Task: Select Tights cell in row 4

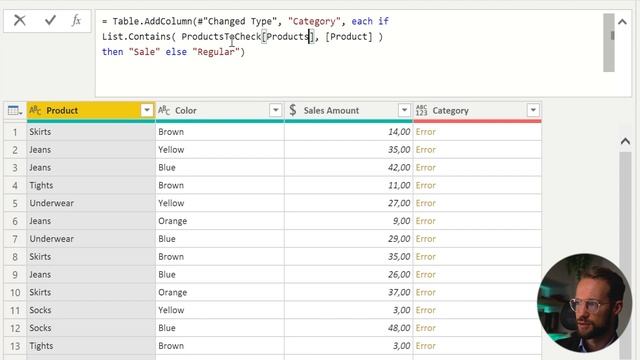Action: tap(91, 185)
